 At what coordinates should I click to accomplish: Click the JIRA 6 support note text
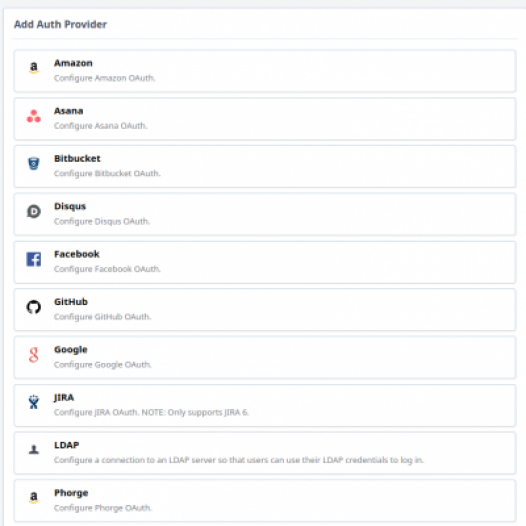(x=195, y=412)
